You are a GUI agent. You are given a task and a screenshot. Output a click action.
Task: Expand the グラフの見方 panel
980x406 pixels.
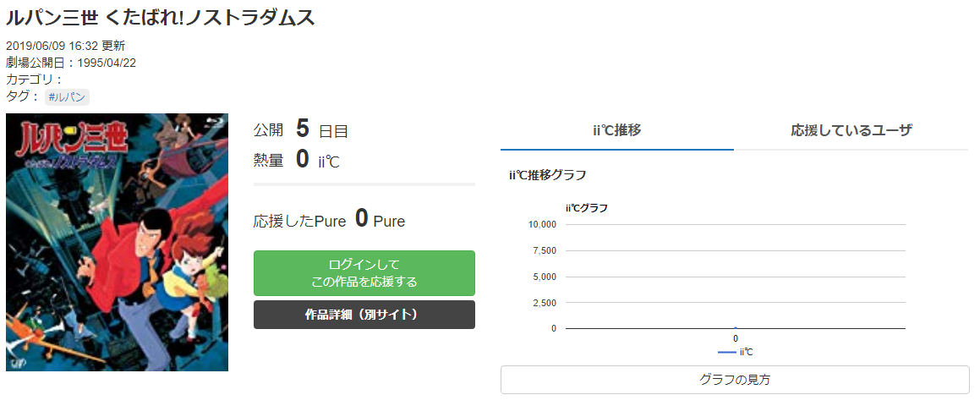[735, 380]
